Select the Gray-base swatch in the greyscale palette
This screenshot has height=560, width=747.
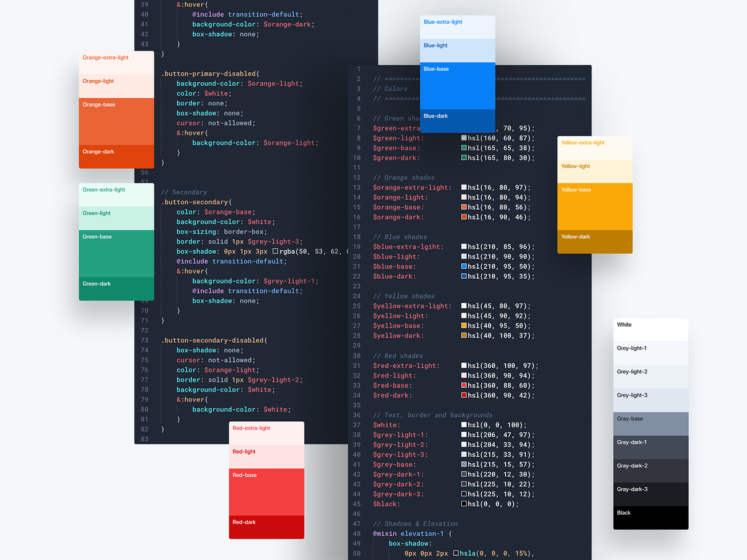(x=650, y=424)
